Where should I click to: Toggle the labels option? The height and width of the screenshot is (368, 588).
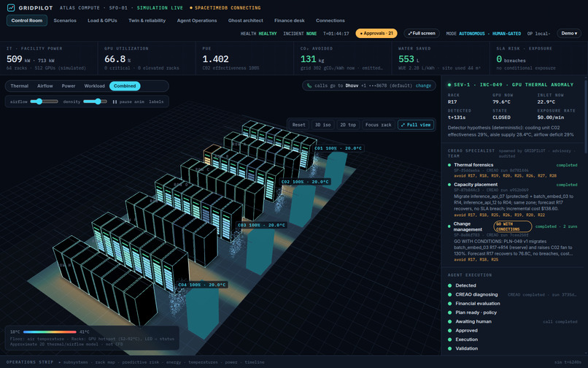pyautogui.click(x=156, y=101)
